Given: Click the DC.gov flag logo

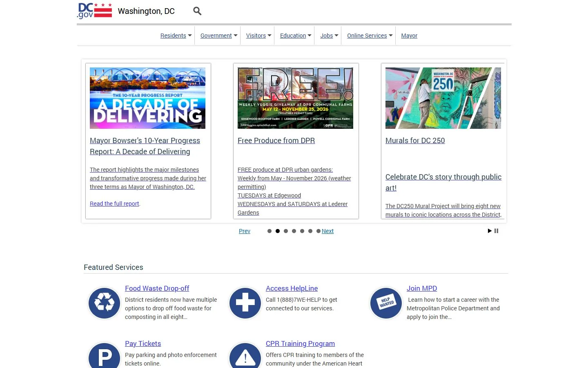Looking at the screenshot, I should coord(94,11).
